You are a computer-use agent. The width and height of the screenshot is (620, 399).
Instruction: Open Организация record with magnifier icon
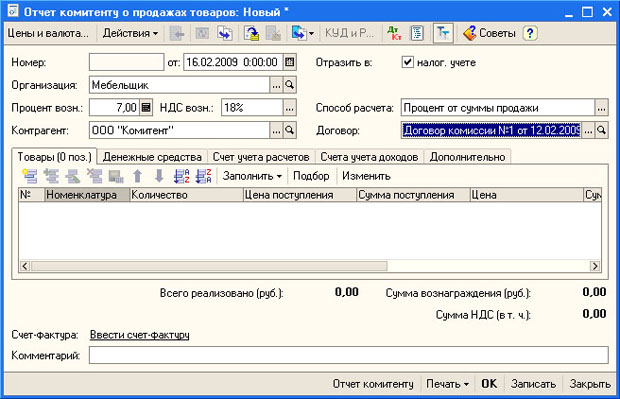tap(289, 85)
